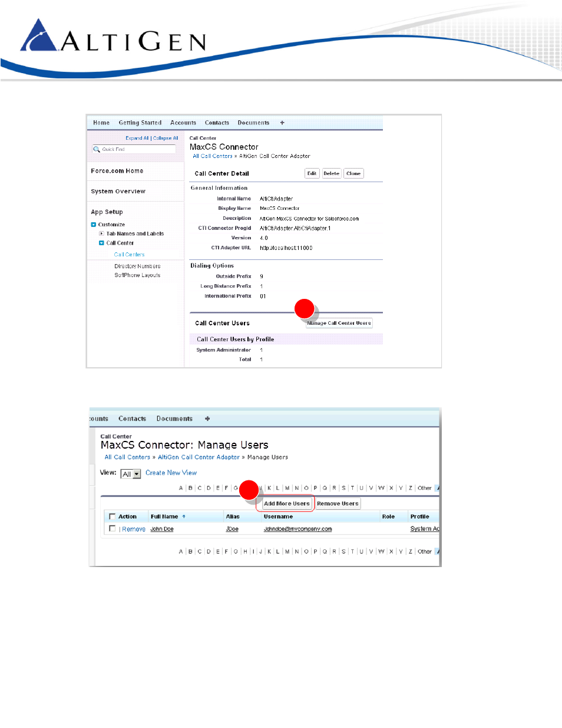This screenshot has width=562, height=728.
Task: Open System Overview in the sidebar
Action: (x=118, y=192)
